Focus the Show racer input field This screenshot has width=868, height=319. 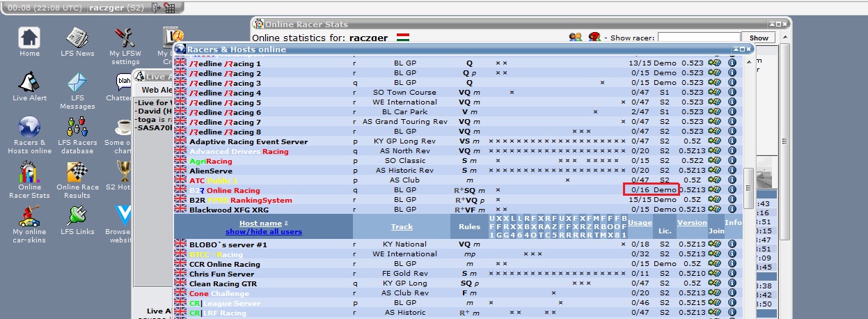(x=698, y=38)
